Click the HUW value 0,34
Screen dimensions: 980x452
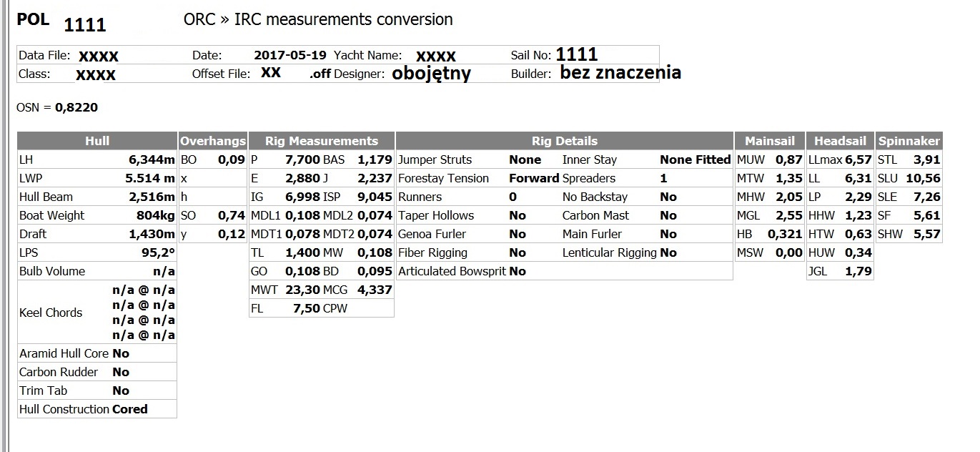[858, 252]
